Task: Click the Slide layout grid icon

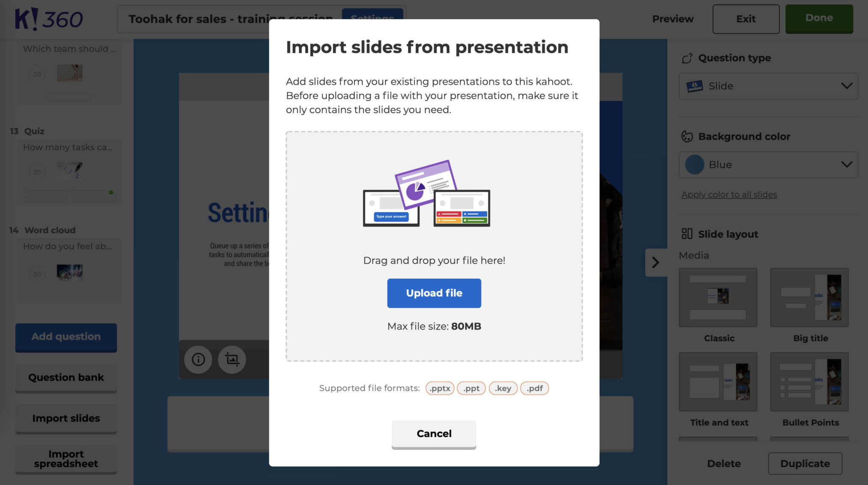Action: point(687,234)
